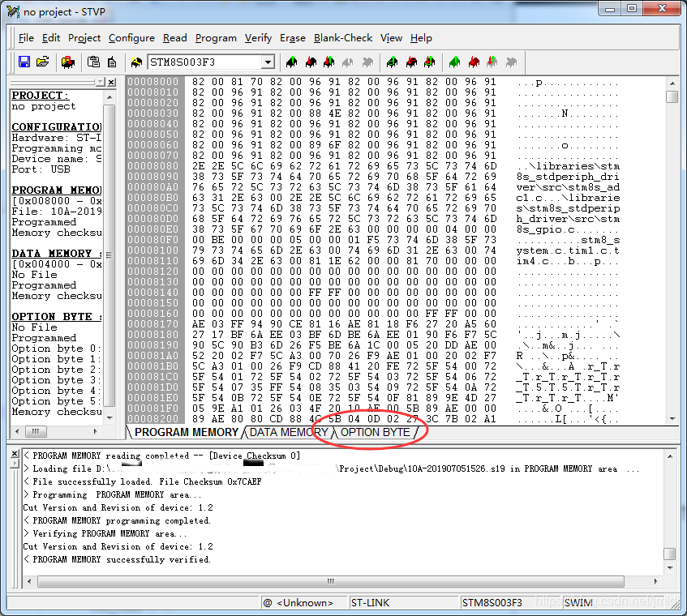Click the small document icon beside clipboard

coord(112,62)
